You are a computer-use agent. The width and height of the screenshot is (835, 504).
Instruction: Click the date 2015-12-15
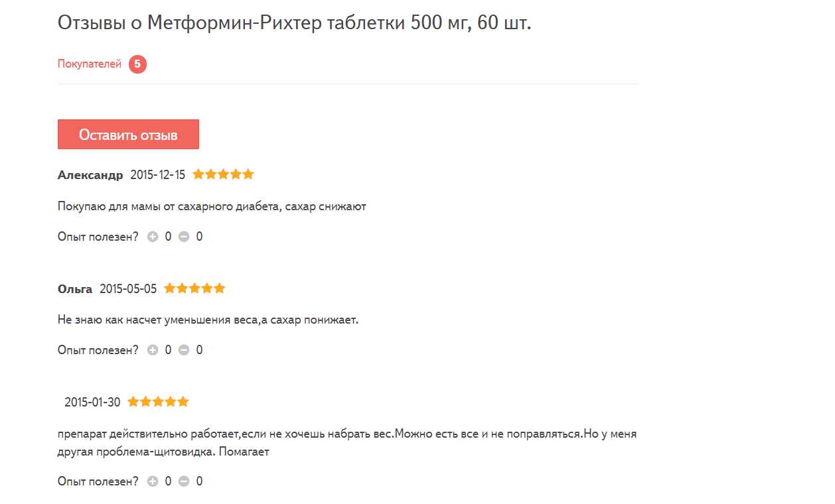157,175
